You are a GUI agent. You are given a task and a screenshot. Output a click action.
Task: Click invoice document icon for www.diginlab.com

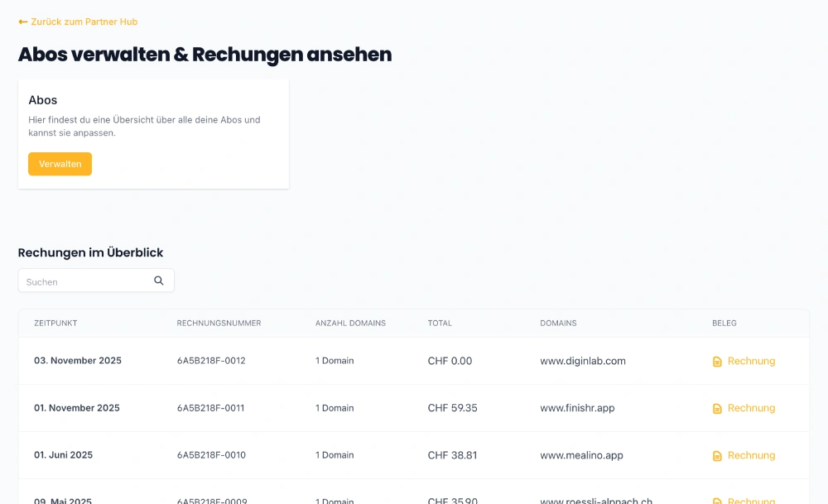(717, 362)
